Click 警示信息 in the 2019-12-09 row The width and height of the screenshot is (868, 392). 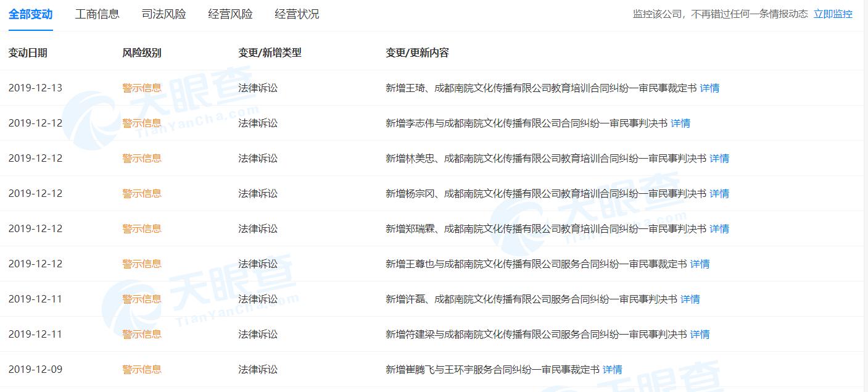(142, 370)
